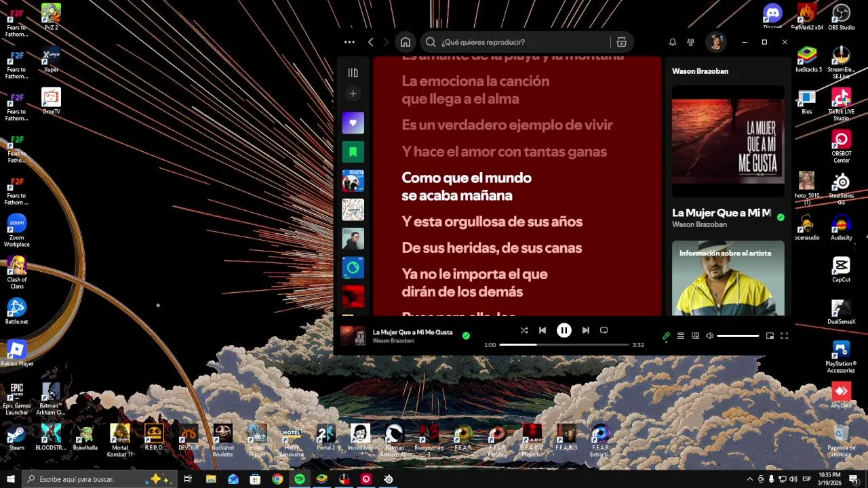
Task: Mute Spotify volume
Action: tap(709, 335)
